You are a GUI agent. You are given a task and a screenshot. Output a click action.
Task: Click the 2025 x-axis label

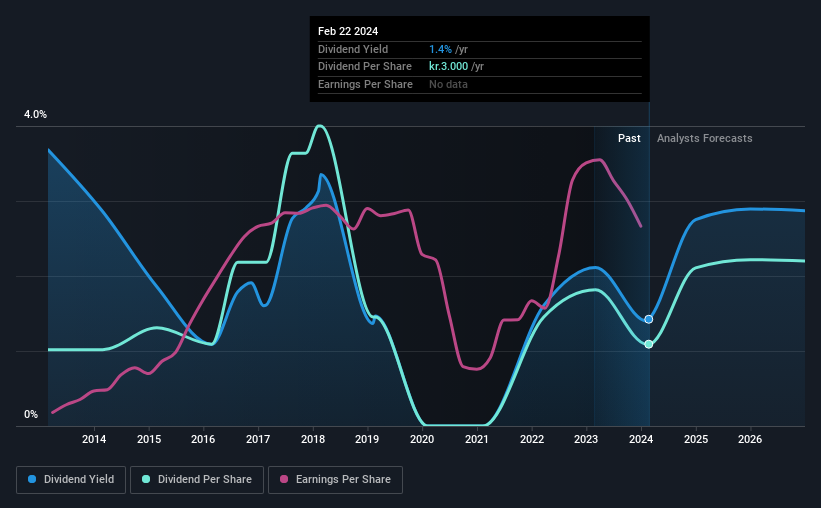click(x=696, y=439)
